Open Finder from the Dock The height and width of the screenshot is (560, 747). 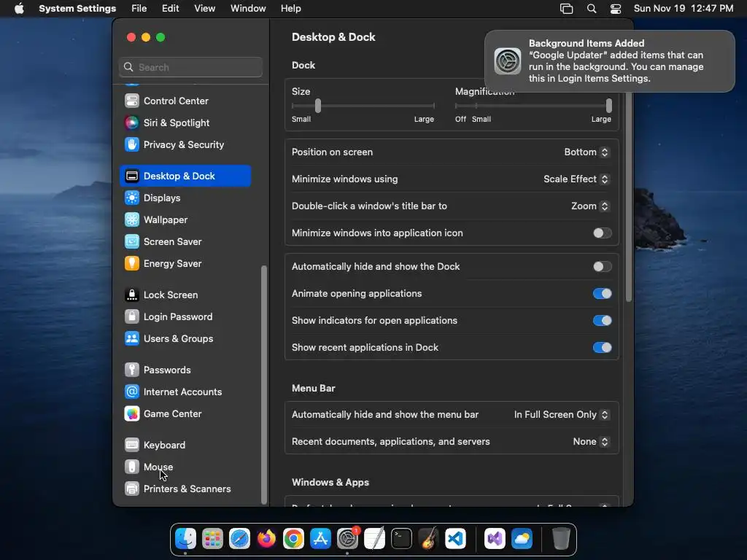185,539
